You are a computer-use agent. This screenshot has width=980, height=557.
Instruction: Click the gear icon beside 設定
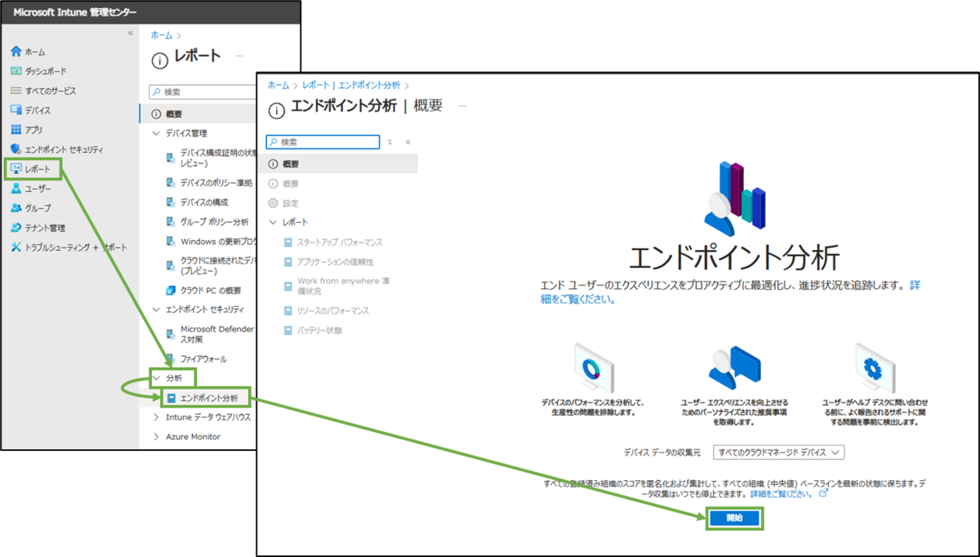click(x=274, y=203)
